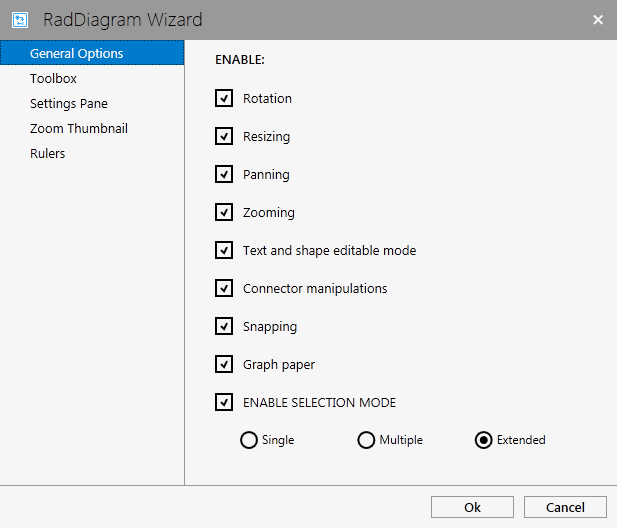Close the RadDiagram Wizard dialog
This screenshot has width=617, height=528.
(597, 19)
